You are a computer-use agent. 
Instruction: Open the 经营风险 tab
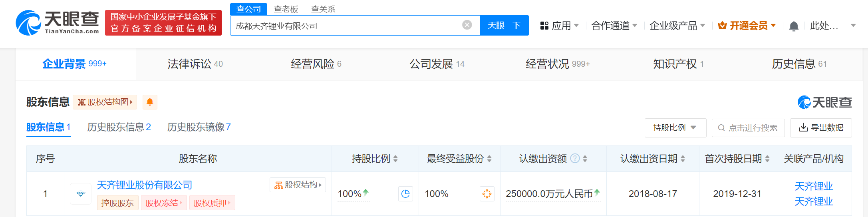coord(316,64)
